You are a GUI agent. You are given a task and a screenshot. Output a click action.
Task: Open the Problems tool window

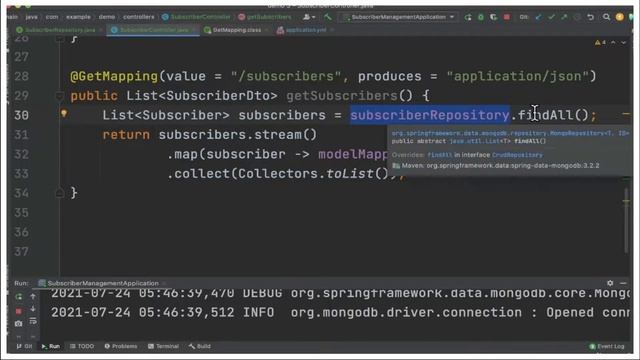coord(121,346)
